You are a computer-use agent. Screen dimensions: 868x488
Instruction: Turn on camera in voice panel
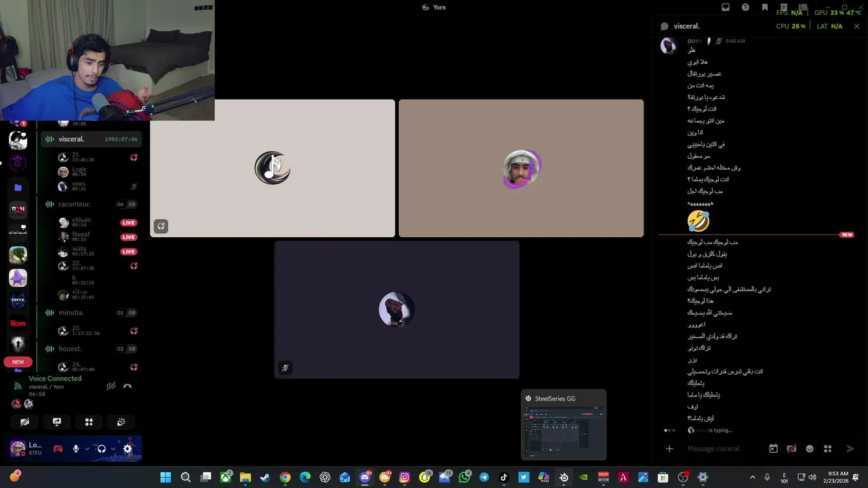click(x=24, y=422)
